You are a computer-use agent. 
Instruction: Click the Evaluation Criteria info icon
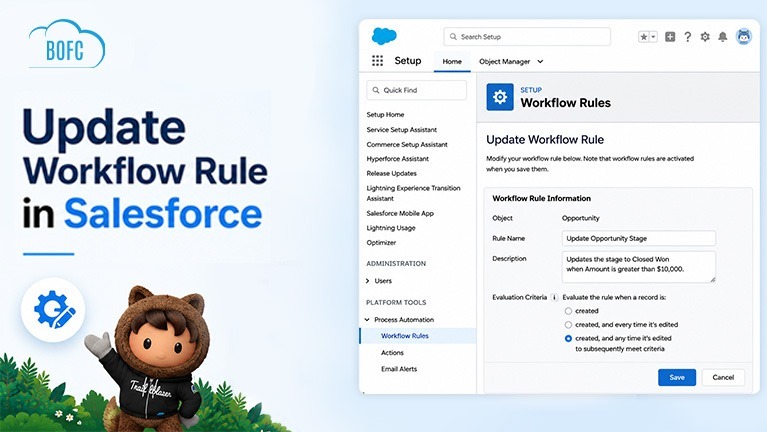pyautogui.click(x=554, y=297)
